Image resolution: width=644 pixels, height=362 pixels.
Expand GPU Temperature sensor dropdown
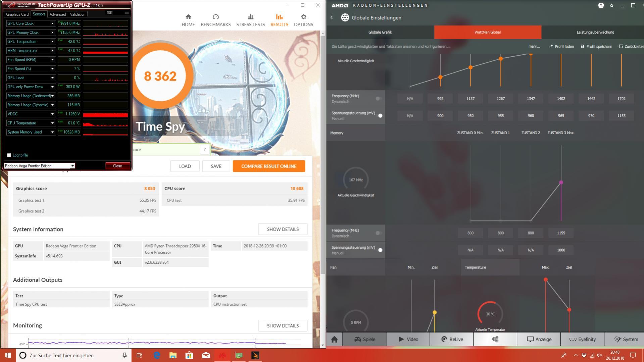tap(52, 42)
